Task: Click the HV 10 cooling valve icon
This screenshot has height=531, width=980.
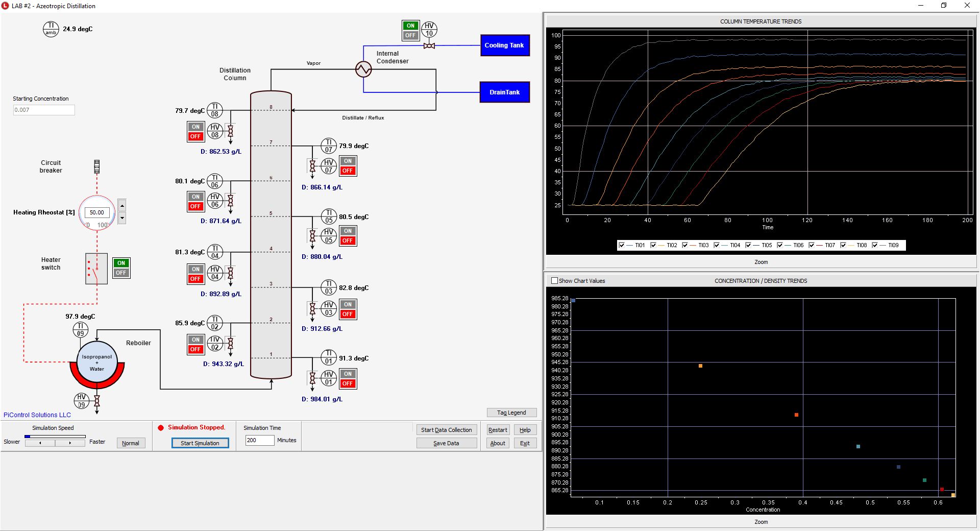Action: [x=429, y=46]
